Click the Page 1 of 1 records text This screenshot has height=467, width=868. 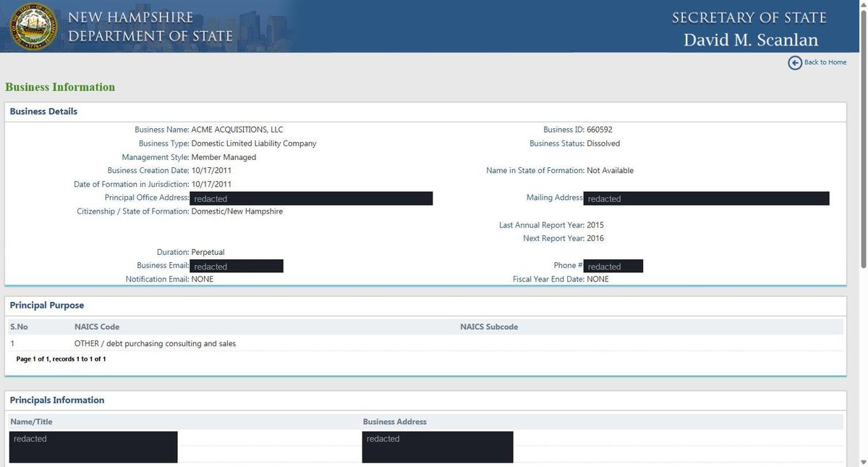(x=61, y=359)
